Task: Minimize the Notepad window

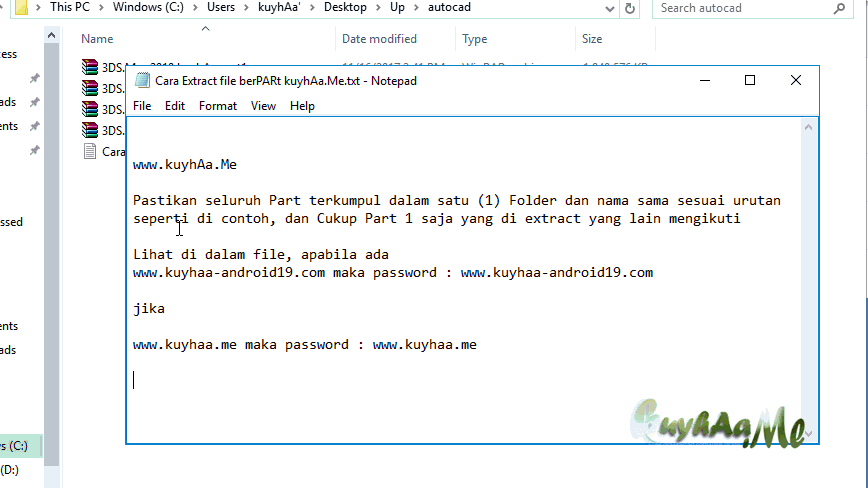Action: [705, 80]
